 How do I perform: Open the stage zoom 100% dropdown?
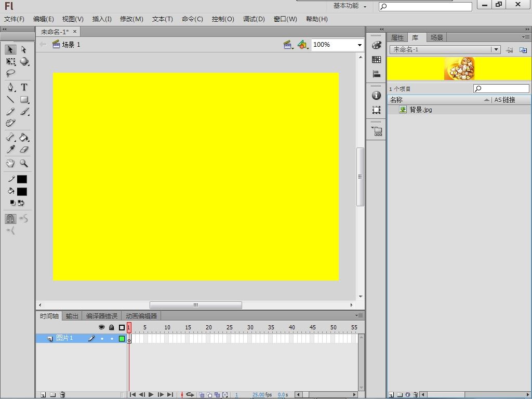coord(359,45)
